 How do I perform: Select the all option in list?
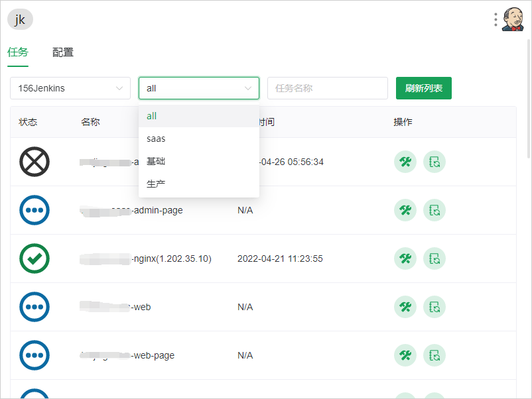point(199,116)
